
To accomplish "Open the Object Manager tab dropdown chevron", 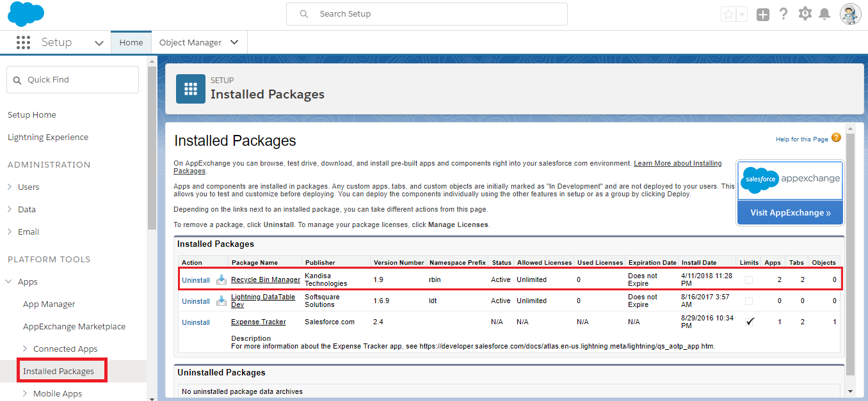I will click(x=234, y=42).
